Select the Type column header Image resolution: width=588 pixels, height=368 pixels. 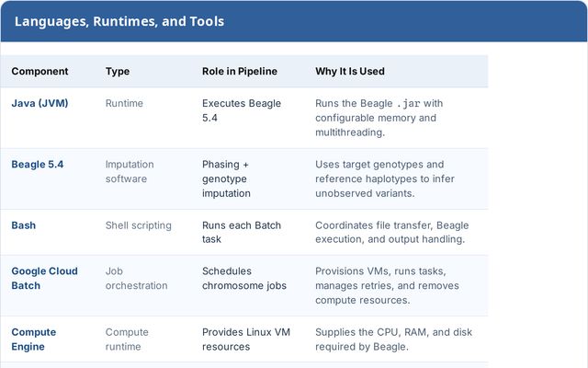point(118,72)
